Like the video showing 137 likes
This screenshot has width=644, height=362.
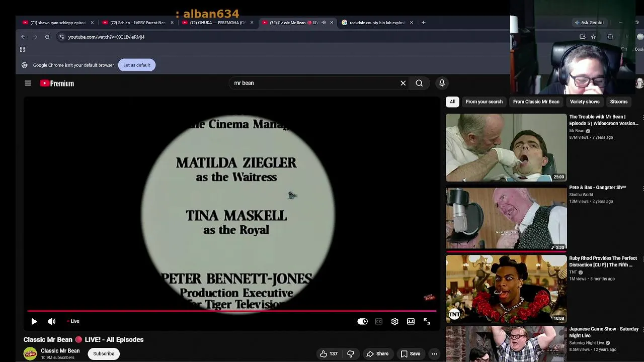click(329, 354)
